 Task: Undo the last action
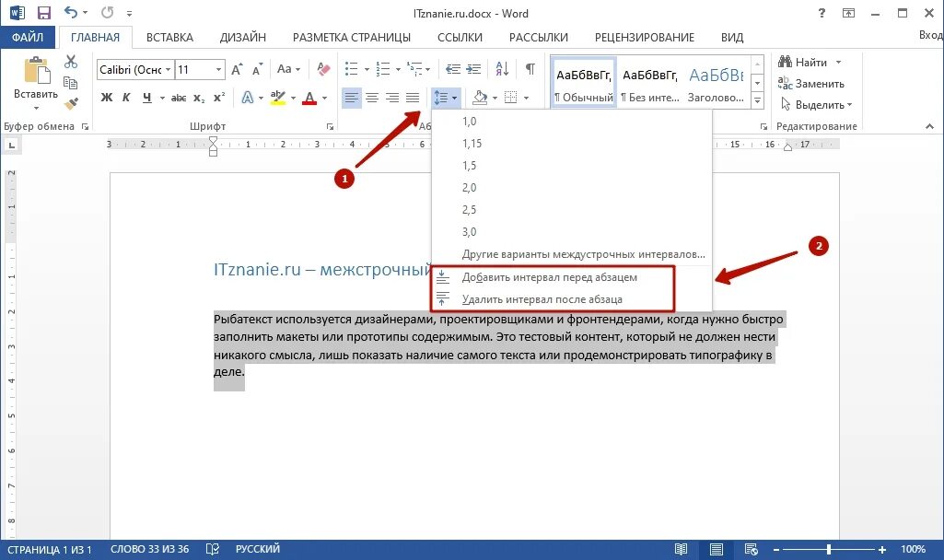point(70,12)
